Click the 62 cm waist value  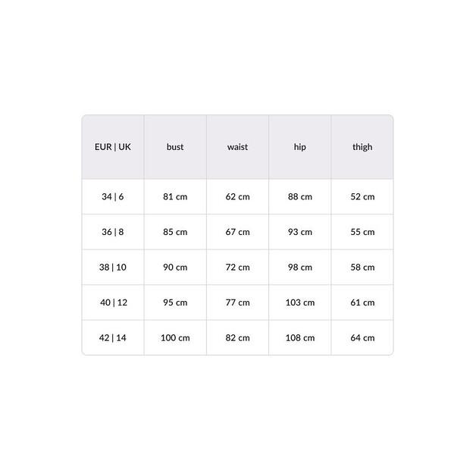[237, 197]
